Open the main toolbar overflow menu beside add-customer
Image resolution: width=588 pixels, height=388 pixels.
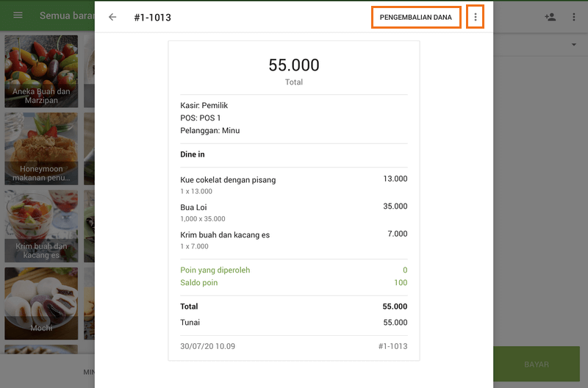pos(574,16)
